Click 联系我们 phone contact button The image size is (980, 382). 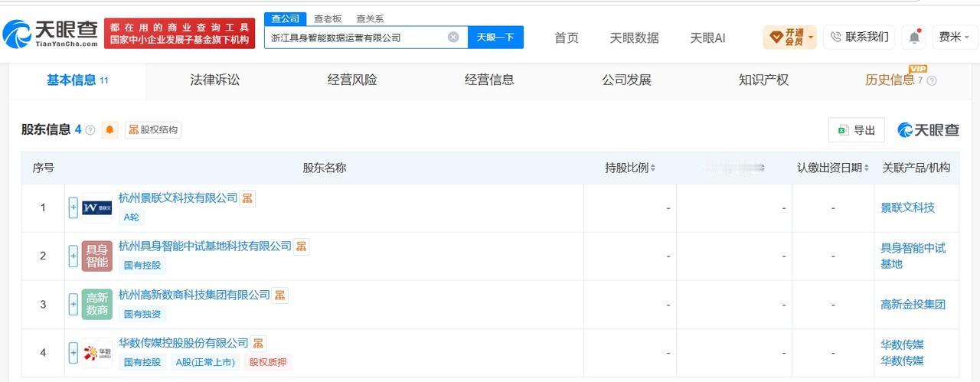[x=860, y=37]
